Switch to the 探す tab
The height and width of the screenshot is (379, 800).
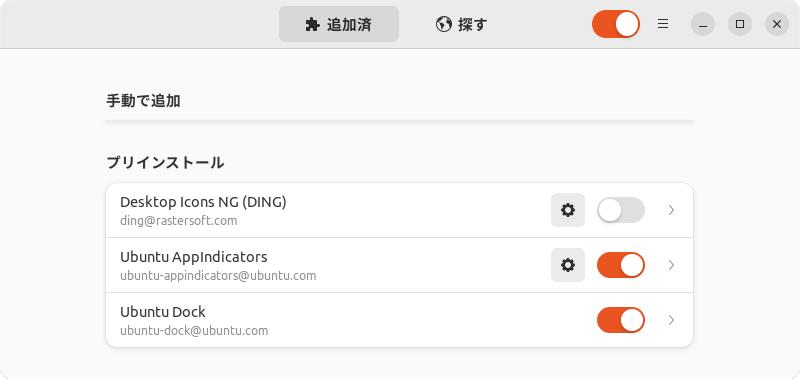462,24
